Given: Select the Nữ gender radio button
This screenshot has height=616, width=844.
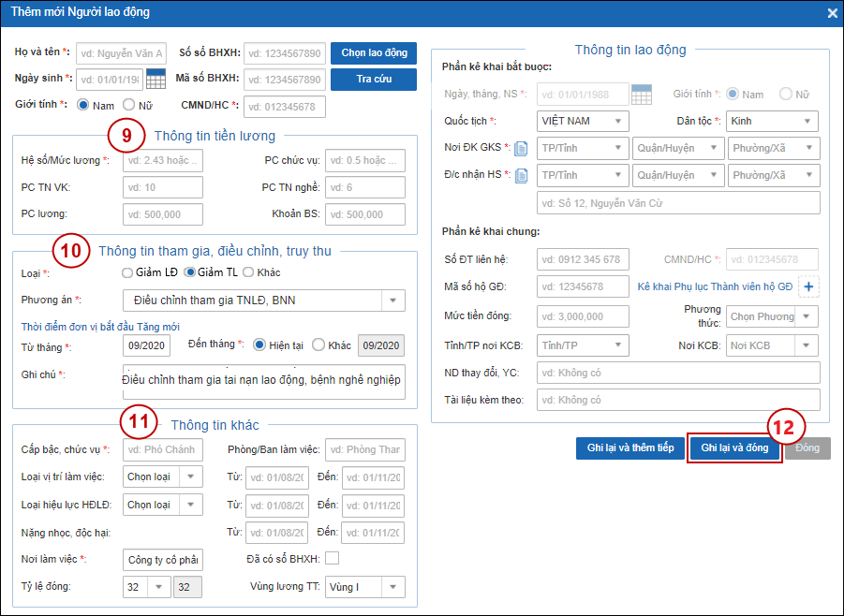Looking at the screenshot, I should coord(129,106).
